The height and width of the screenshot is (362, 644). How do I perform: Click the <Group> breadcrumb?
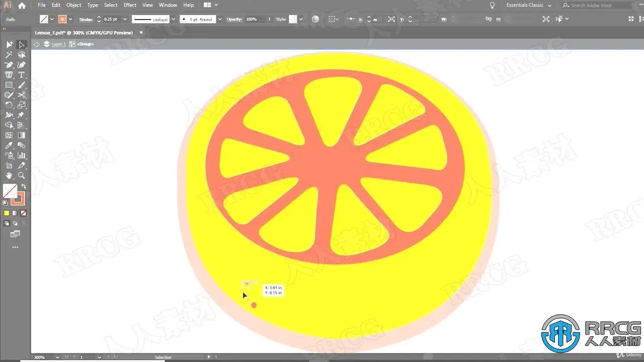[x=86, y=44]
